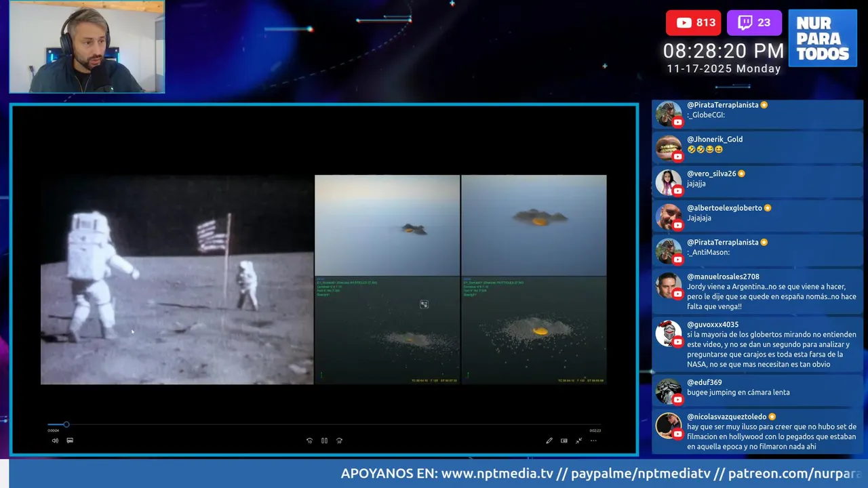Click username @guvoxxx4035 in chat

click(x=713, y=325)
